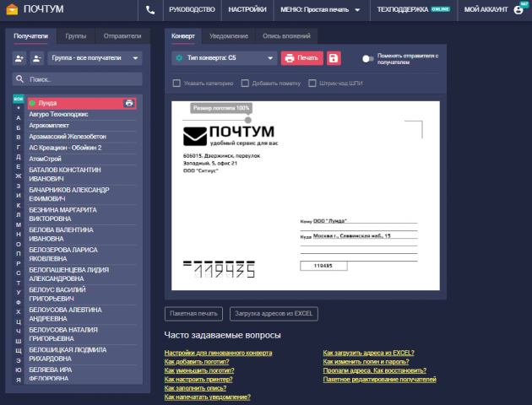Select recipient АС Креацион - Обойкин 2

[x=82, y=148]
